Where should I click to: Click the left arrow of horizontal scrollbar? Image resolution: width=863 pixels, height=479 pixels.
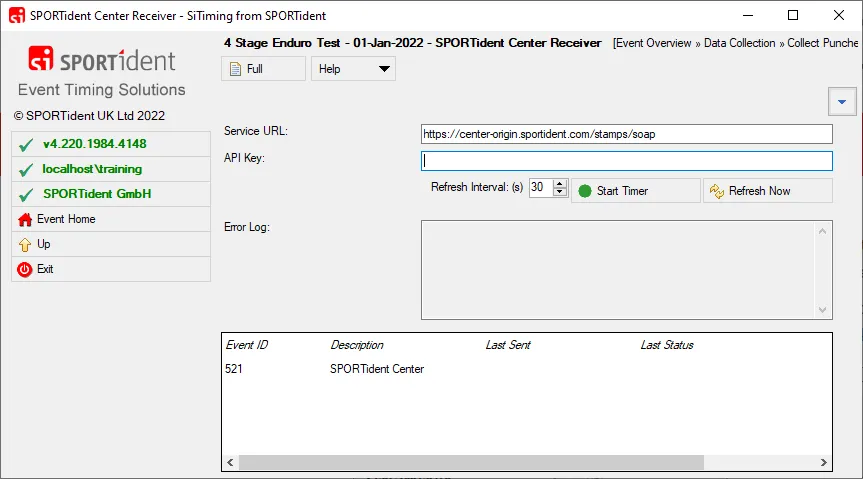click(x=231, y=462)
